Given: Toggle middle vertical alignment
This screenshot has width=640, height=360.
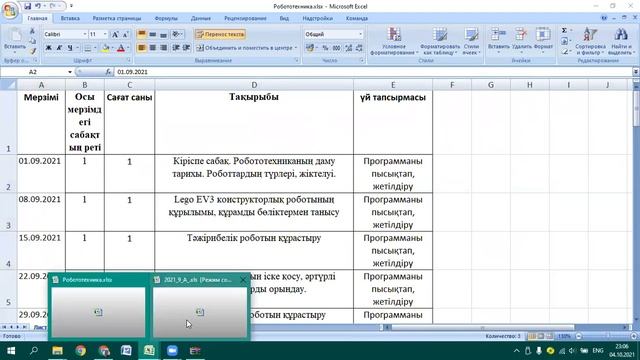Looking at the screenshot, I should [x=152, y=34].
